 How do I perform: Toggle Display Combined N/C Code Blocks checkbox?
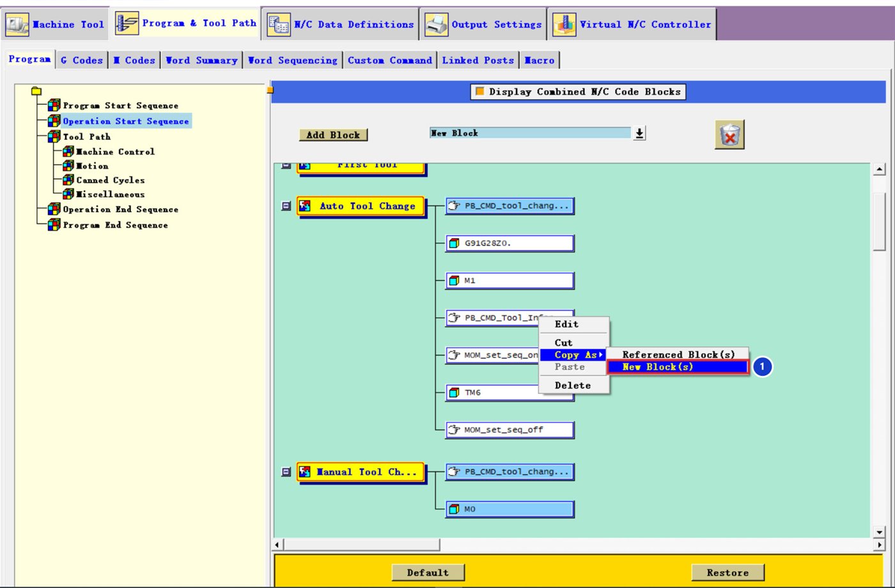479,91
